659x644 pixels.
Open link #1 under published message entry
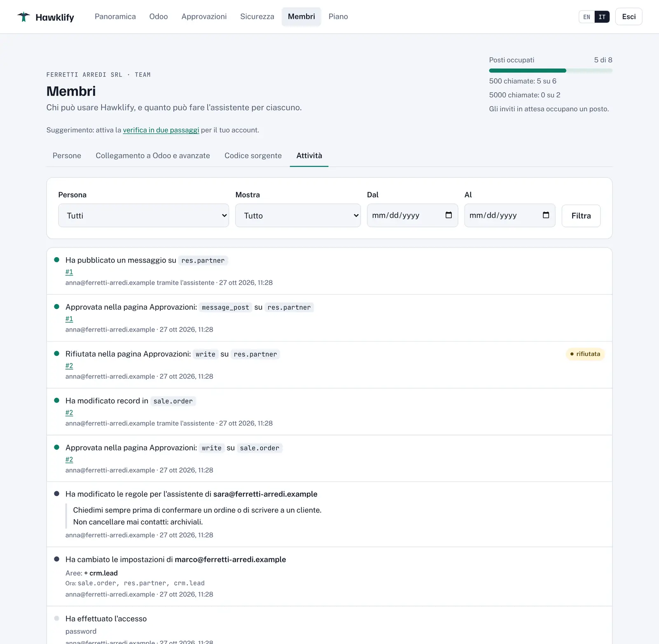tap(69, 272)
